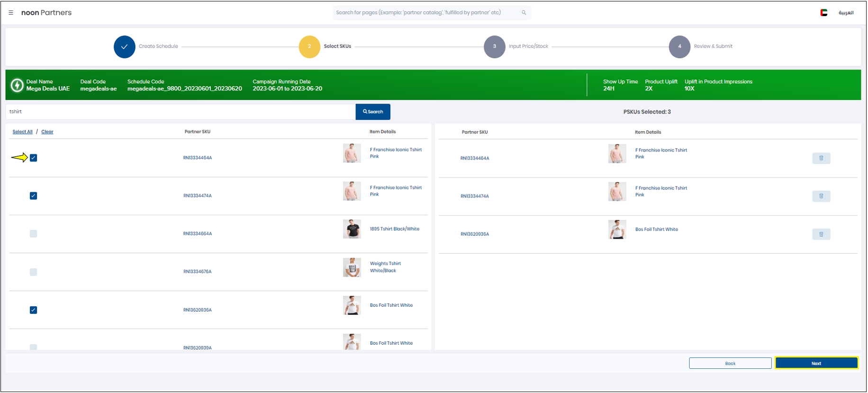The image size is (868, 393).
Task: Click the Select All link
Action: [23, 132]
